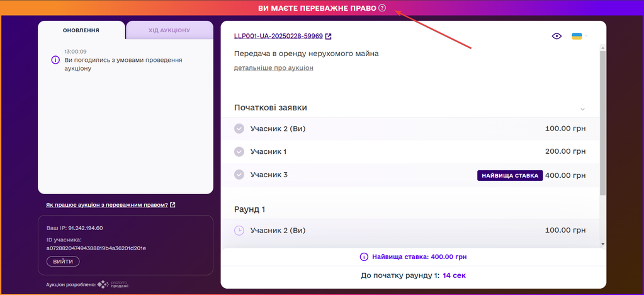Click the НАЙВИЩА СТАВКА badge
Image resolution: width=644 pixels, height=295 pixels.
509,175
